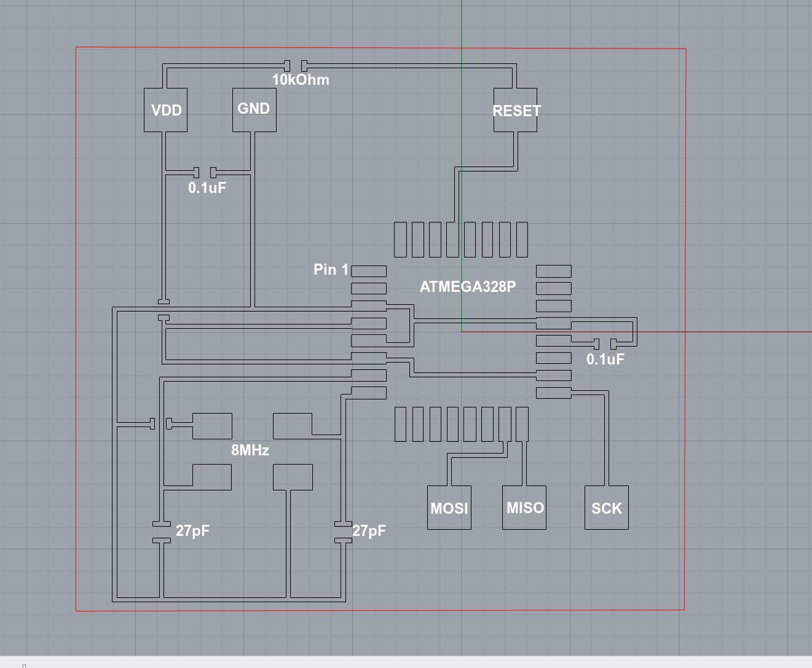Select the SCK programming pad

(606, 508)
